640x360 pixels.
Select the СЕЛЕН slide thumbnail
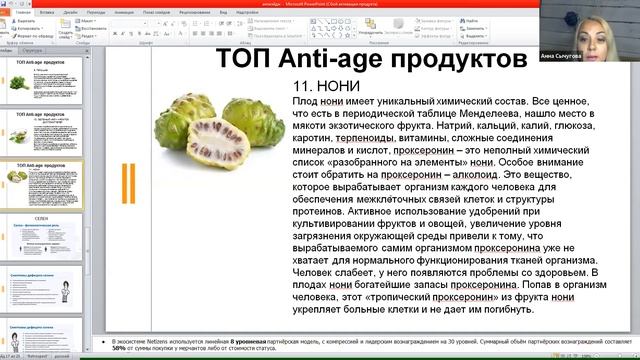(41, 237)
